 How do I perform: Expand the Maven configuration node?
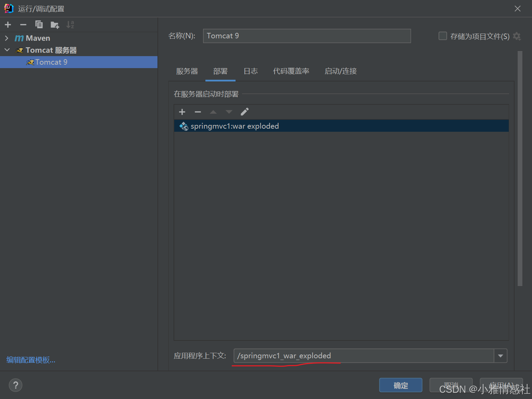(x=7, y=38)
